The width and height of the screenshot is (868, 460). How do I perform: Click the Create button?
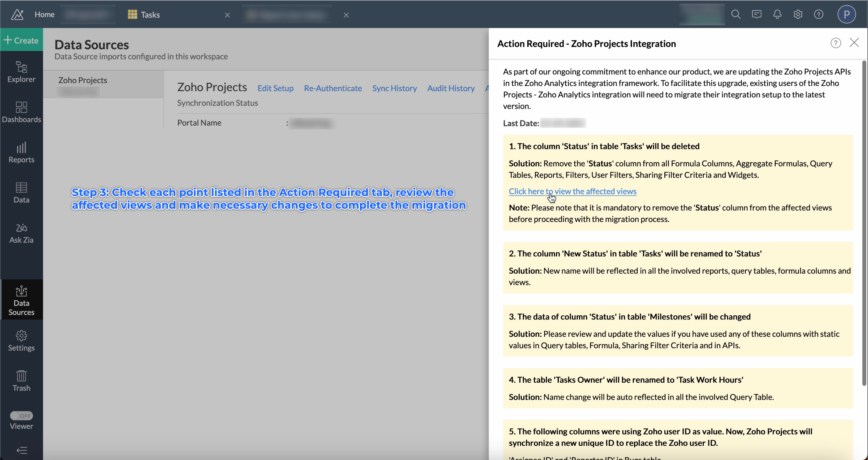click(21, 40)
